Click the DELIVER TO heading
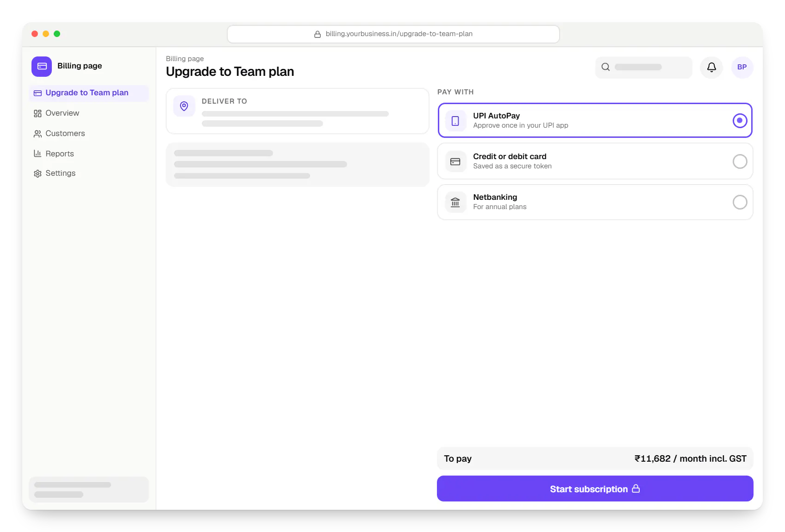The height and width of the screenshot is (532, 785). (224, 101)
